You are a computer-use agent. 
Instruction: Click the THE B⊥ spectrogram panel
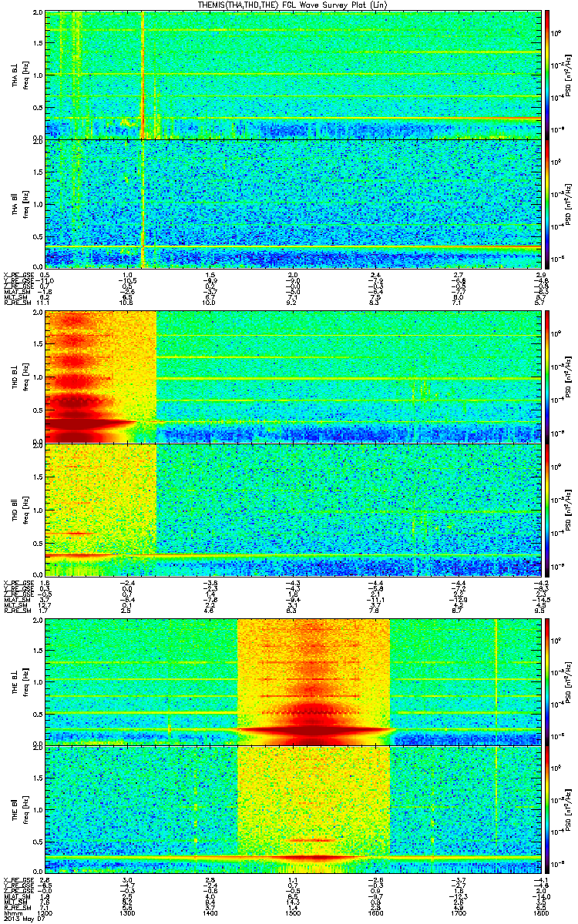[294, 681]
